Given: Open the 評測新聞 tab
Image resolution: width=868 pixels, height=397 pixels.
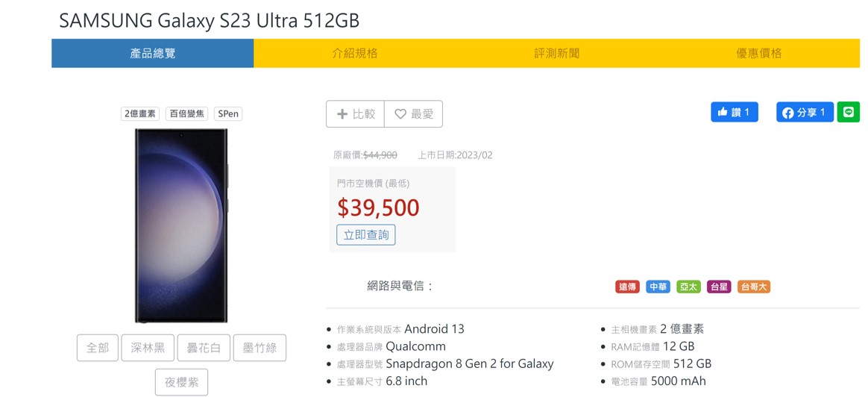Looking at the screenshot, I should coord(557,53).
